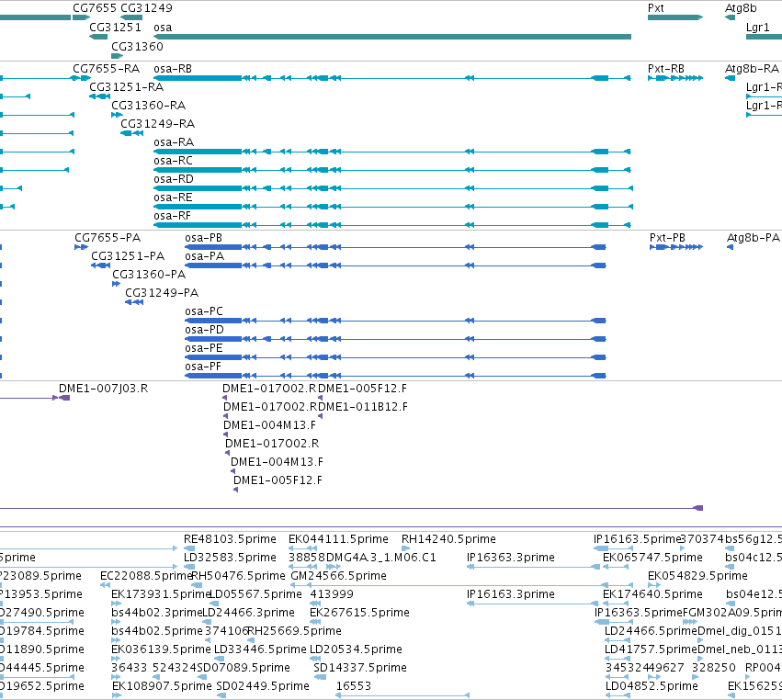Click EST RH50476.5prime label
The height and width of the screenshot is (700, 782).
tap(238, 576)
